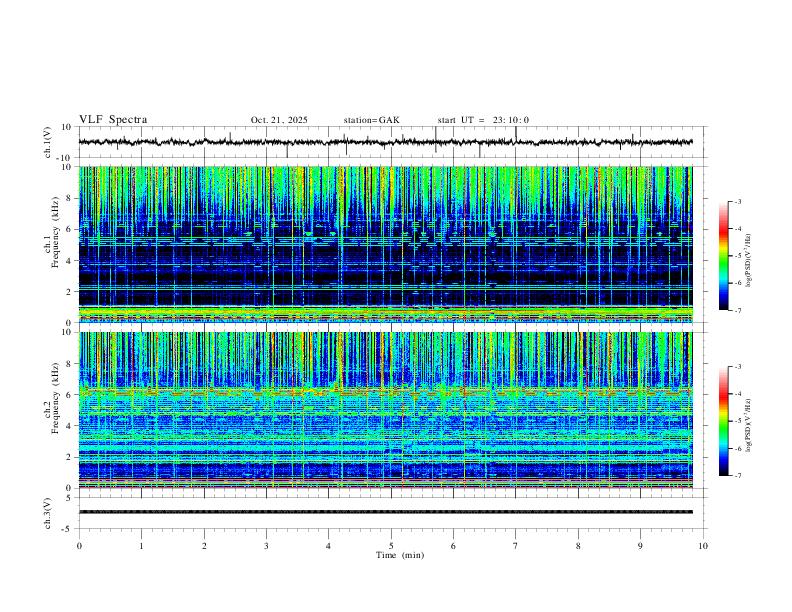Click the ch.2 colorbar log(PSD) label

748,425
